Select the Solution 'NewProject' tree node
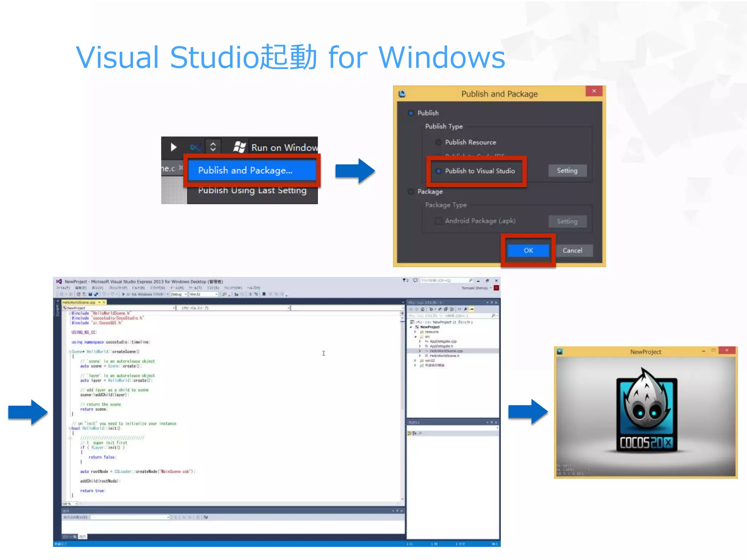 tap(441, 322)
